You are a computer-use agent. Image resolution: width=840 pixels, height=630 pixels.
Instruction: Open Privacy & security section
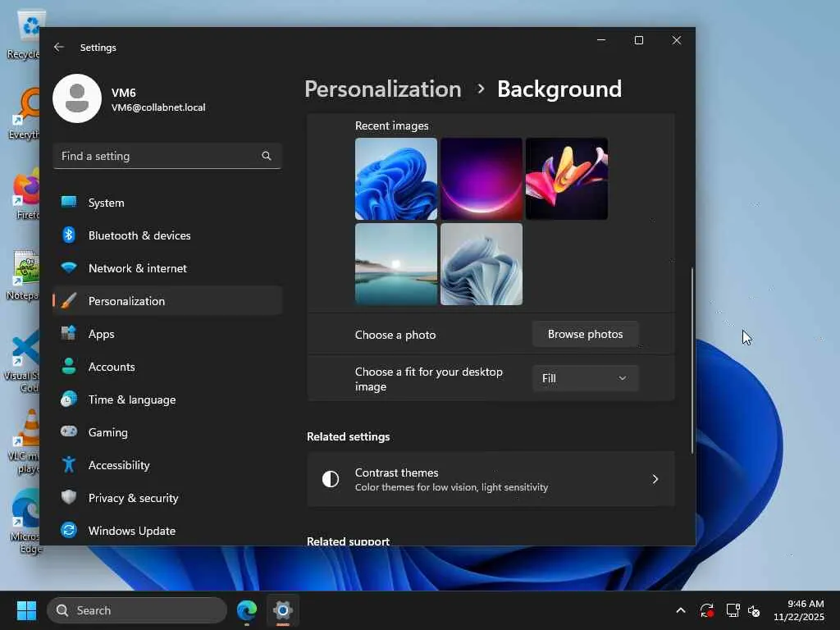point(133,498)
